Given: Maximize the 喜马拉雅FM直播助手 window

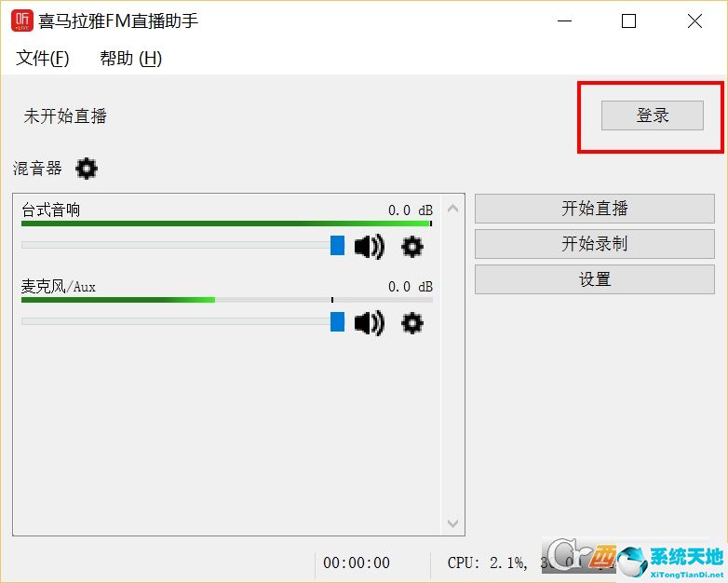Looking at the screenshot, I should coord(628,20).
